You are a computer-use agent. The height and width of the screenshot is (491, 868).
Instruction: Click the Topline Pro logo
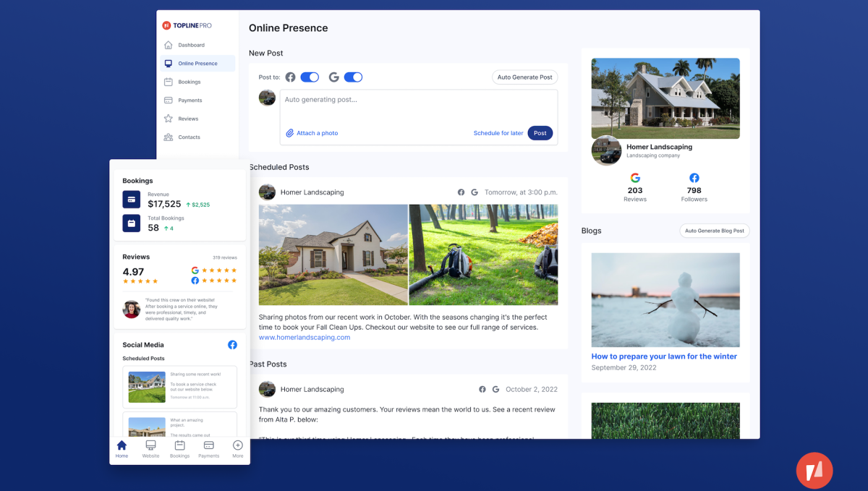click(x=187, y=25)
